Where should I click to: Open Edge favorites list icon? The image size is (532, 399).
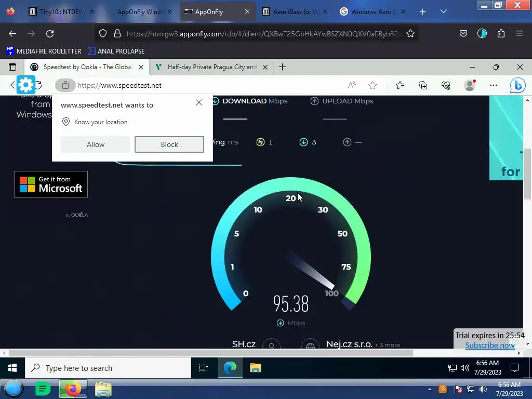click(x=400, y=86)
